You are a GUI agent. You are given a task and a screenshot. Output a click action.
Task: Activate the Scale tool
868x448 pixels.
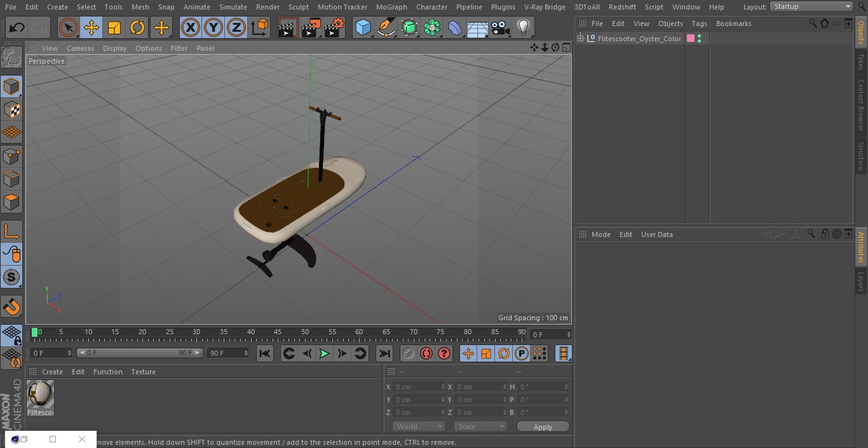[x=114, y=27]
